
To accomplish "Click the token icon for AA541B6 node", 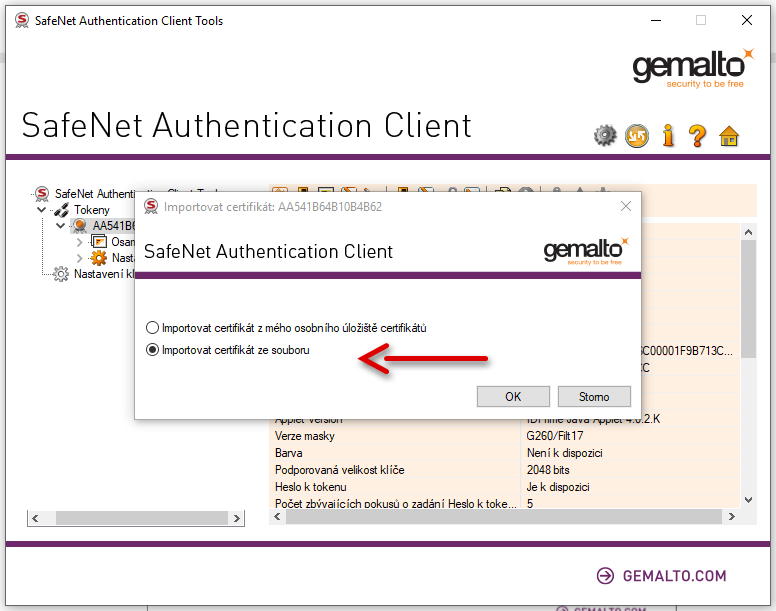I will (x=79, y=226).
